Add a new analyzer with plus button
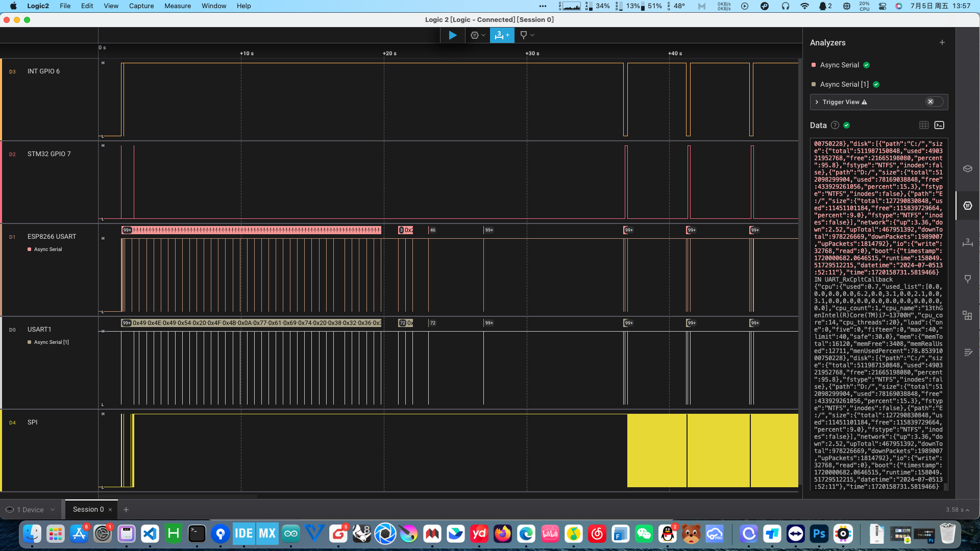The height and width of the screenshot is (551, 980). point(942,42)
